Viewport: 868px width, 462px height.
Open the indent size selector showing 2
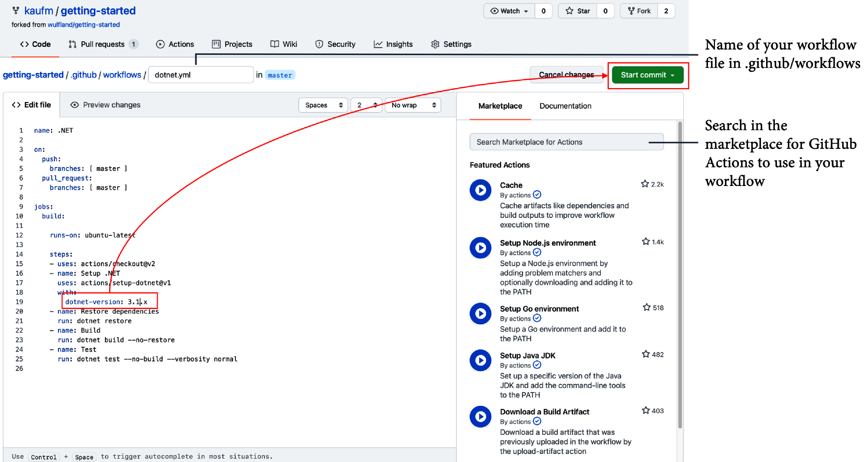point(366,105)
